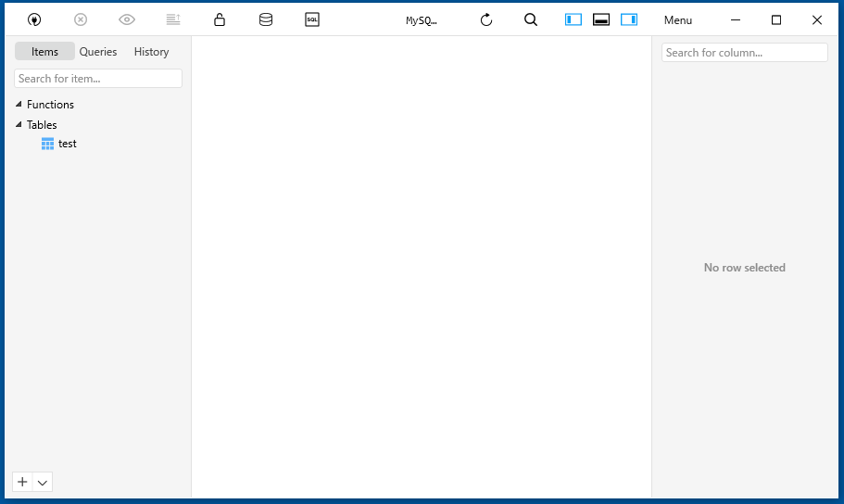Click the MySQ... connection label

(x=421, y=20)
